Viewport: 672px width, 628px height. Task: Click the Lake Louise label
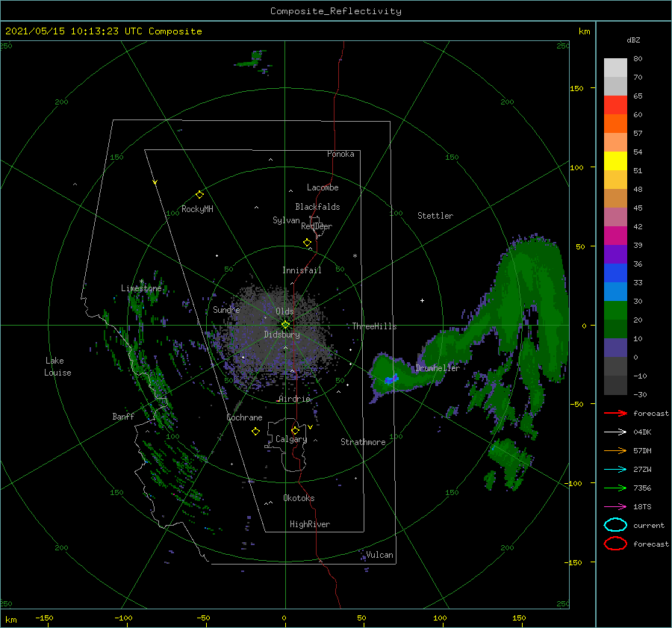(x=57, y=367)
